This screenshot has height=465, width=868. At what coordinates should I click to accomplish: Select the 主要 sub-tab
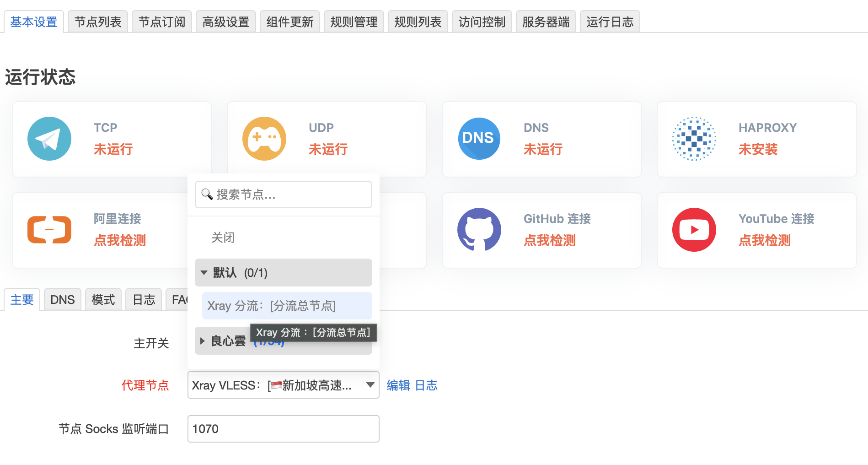point(22,299)
